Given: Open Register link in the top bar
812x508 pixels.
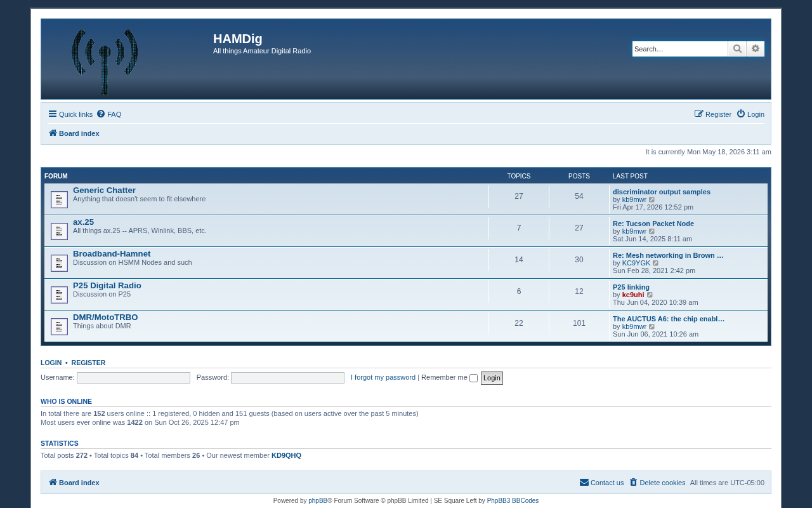Looking at the screenshot, I should [713, 114].
